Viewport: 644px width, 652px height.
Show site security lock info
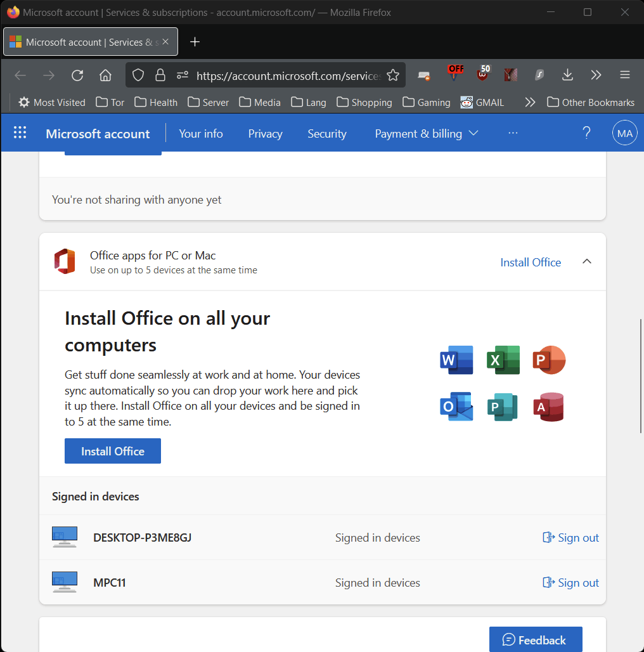coord(160,75)
